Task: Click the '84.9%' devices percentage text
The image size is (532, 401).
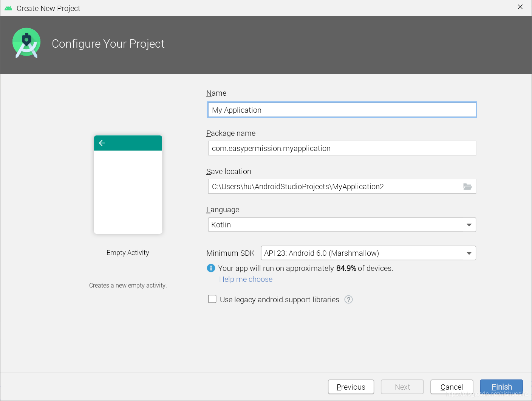Action: [346, 268]
